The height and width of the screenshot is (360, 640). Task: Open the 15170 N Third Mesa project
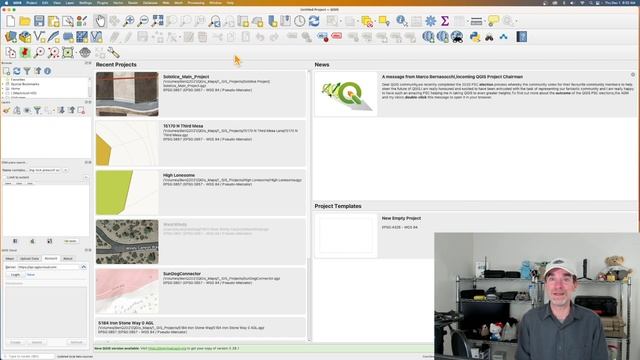click(x=200, y=143)
